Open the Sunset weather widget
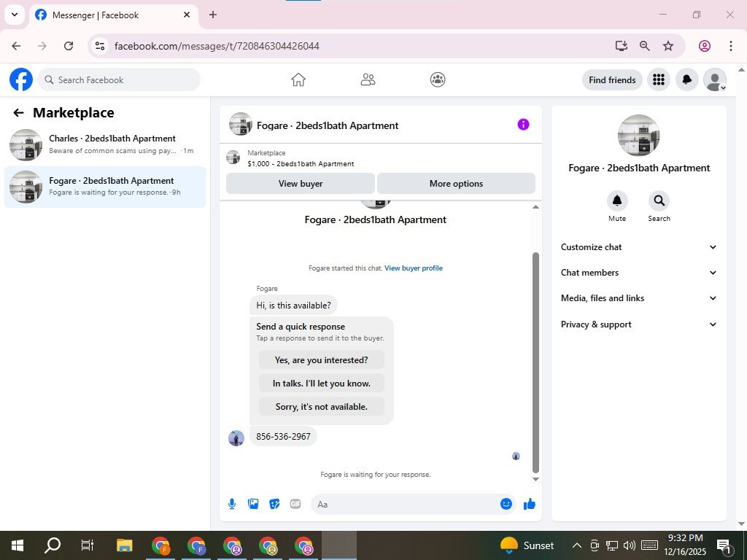The width and height of the screenshot is (747, 560). tap(527, 545)
